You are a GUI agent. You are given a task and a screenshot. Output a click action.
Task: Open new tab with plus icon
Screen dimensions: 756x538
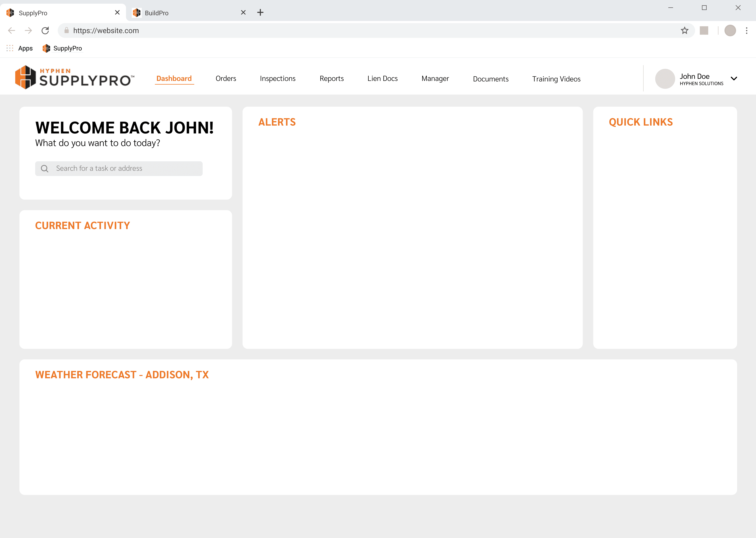click(x=260, y=13)
